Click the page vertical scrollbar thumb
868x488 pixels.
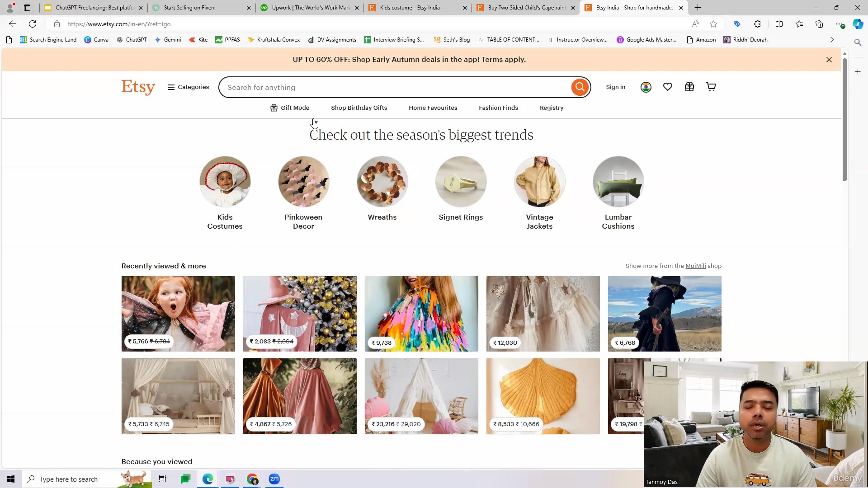click(x=844, y=120)
